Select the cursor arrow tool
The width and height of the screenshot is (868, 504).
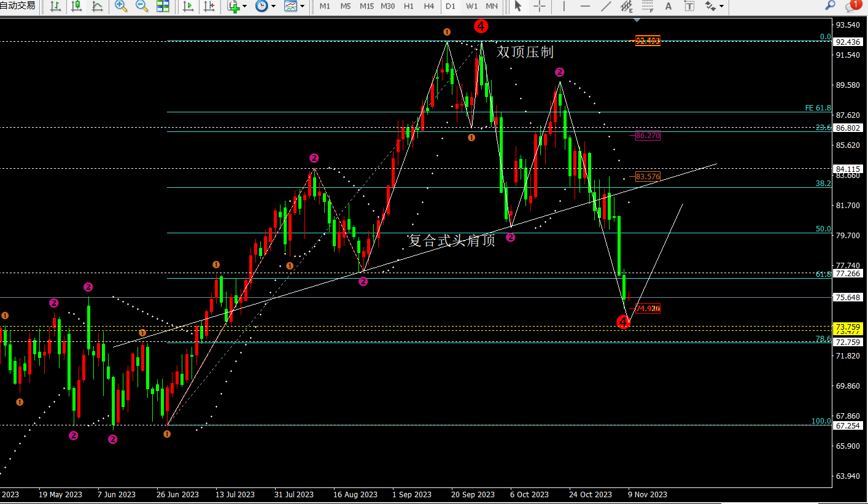pos(518,6)
